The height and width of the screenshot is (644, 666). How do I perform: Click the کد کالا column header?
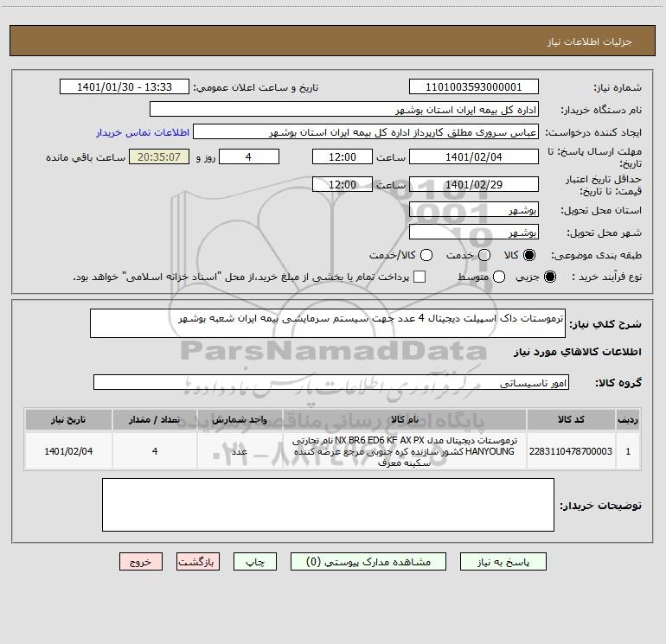click(571, 419)
